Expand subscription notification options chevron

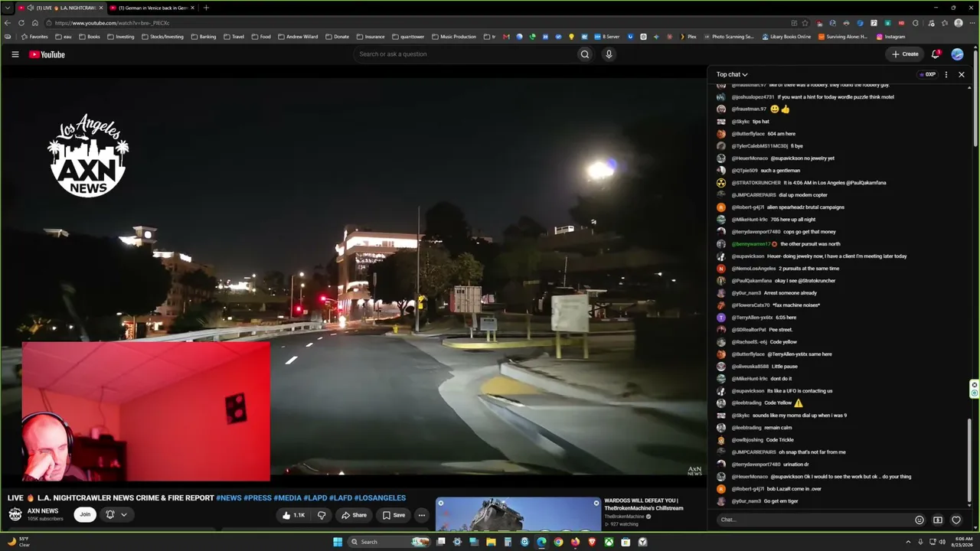click(123, 514)
